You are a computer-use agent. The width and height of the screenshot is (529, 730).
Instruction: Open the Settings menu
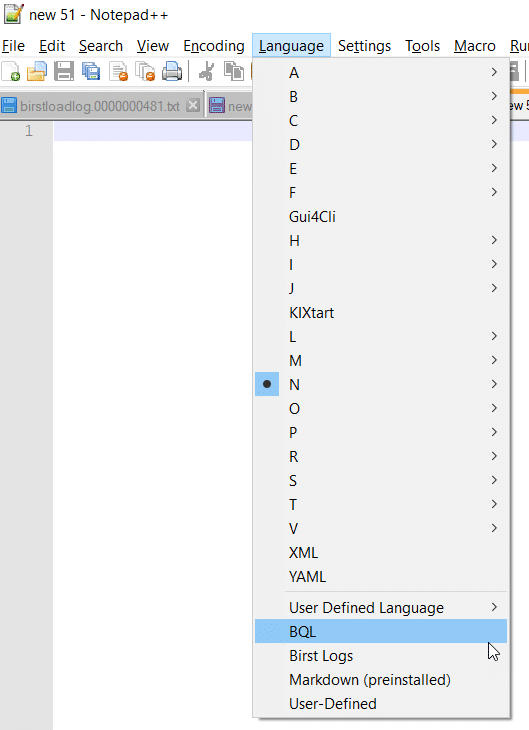[365, 46]
